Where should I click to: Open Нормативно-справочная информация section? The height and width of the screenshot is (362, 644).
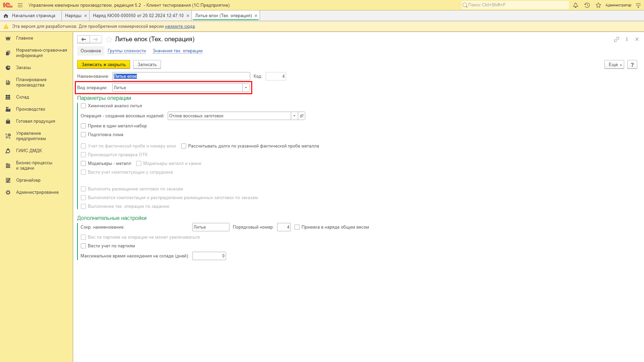[x=36, y=53]
